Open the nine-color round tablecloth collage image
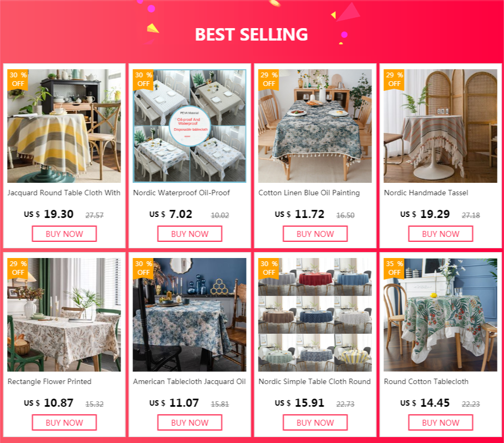504x443 pixels. [x=315, y=315]
